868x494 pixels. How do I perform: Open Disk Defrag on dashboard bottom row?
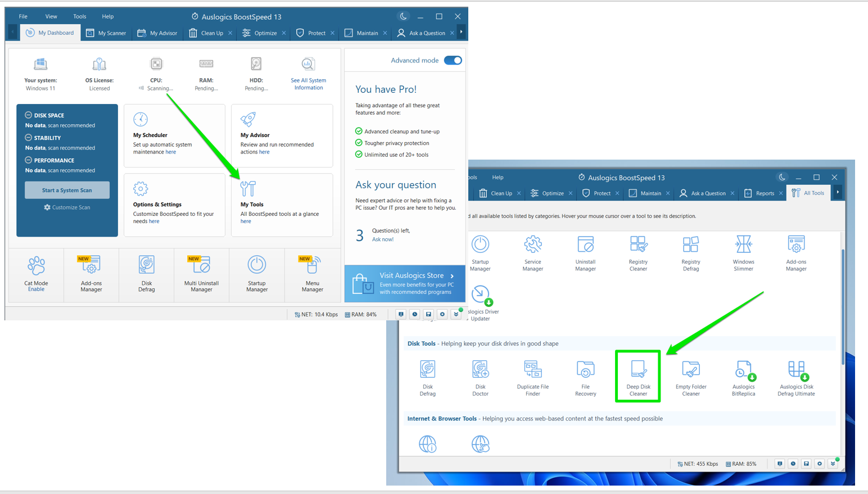click(146, 274)
